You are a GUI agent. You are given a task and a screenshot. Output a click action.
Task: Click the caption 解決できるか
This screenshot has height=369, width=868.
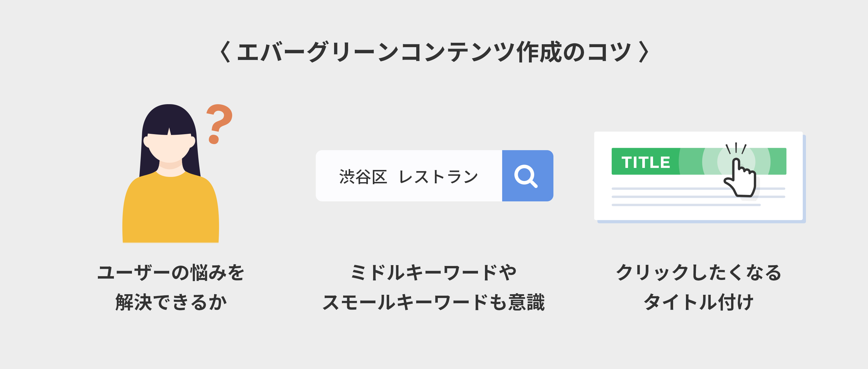[x=171, y=302]
